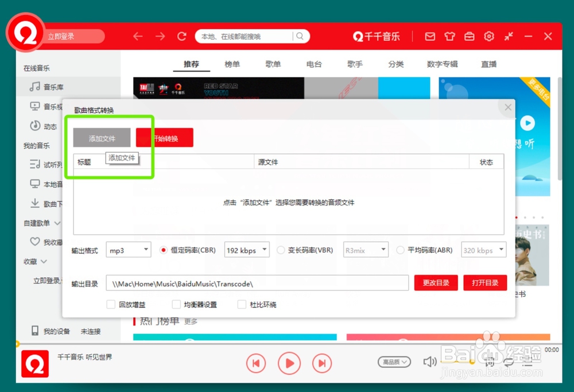Switch to mini mode icon
The height and width of the screenshot is (392, 574).
pyautogui.click(x=509, y=36)
